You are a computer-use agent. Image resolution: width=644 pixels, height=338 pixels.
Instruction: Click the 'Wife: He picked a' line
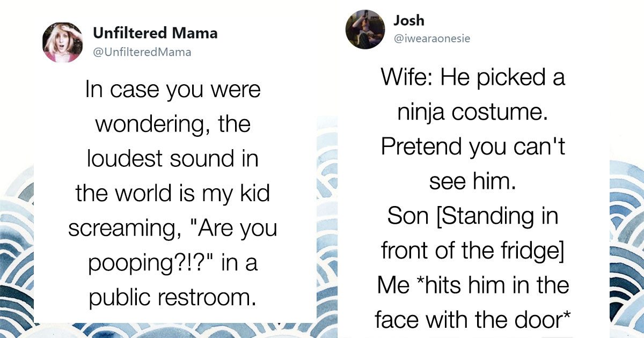click(x=473, y=77)
